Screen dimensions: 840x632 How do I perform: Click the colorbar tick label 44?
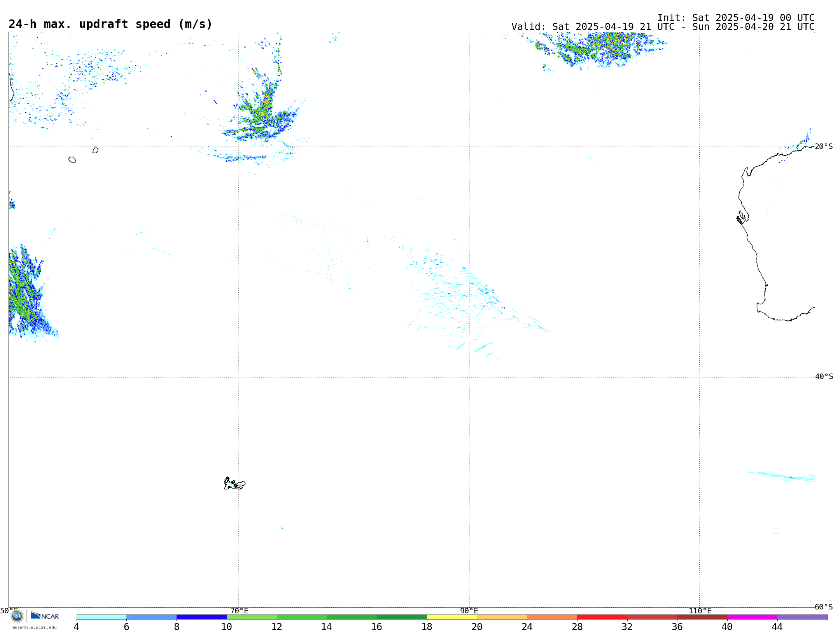[x=777, y=627]
